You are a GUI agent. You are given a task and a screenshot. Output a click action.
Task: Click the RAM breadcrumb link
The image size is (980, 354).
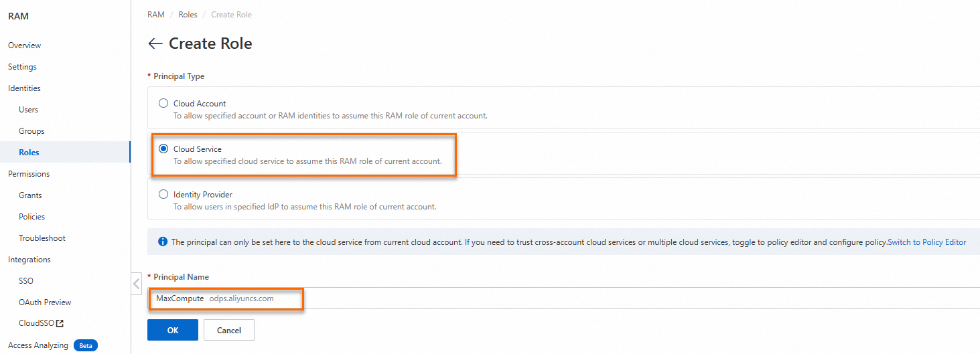tap(156, 15)
